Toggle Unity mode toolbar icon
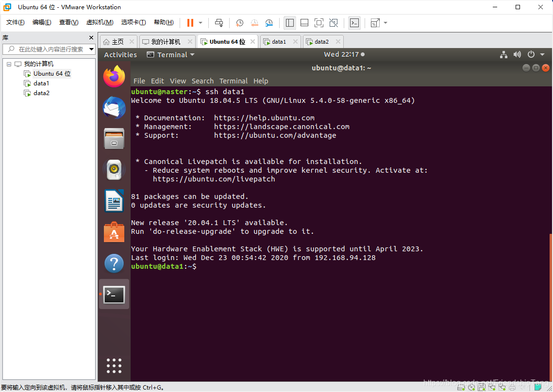The image size is (553, 392). point(334,23)
